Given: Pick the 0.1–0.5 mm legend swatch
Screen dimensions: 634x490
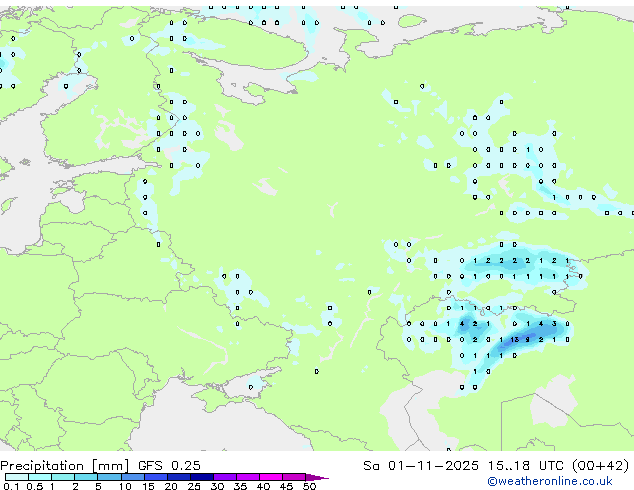Looking at the screenshot, I should click(17, 477).
